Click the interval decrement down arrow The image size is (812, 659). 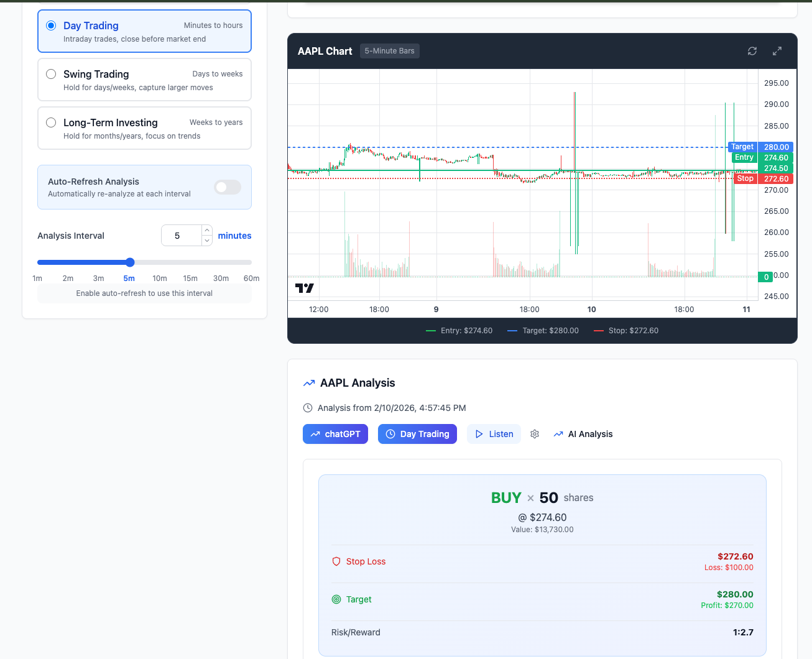pyautogui.click(x=206, y=241)
